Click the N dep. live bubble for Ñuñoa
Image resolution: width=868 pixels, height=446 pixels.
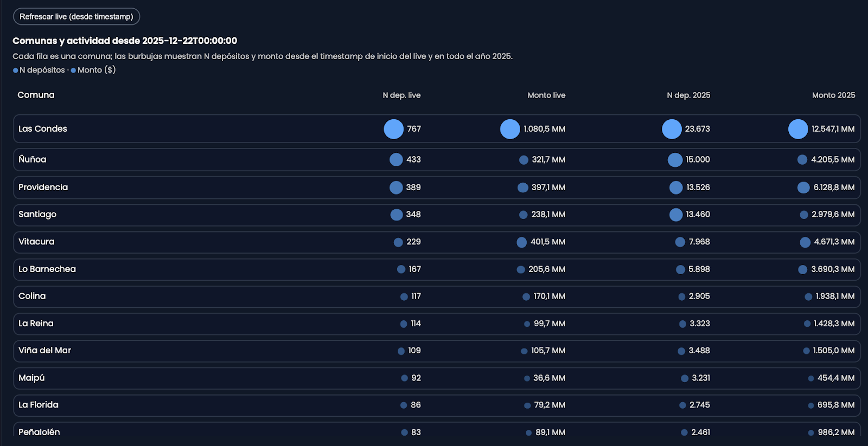click(396, 159)
